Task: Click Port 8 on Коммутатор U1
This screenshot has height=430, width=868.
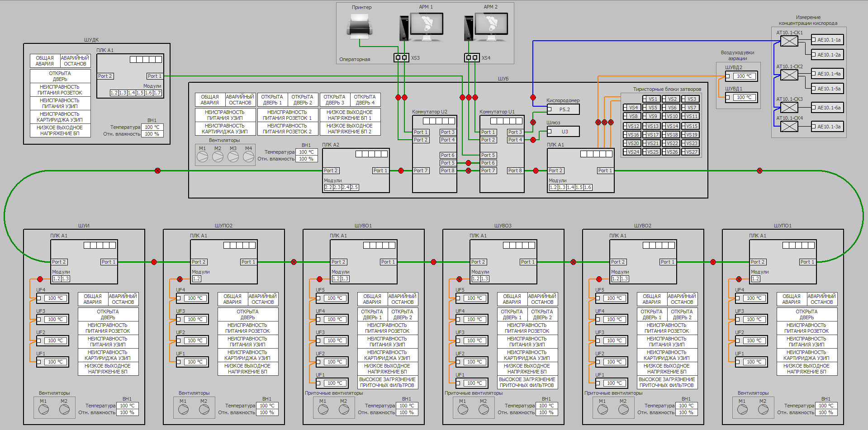Action: (x=515, y=170)
